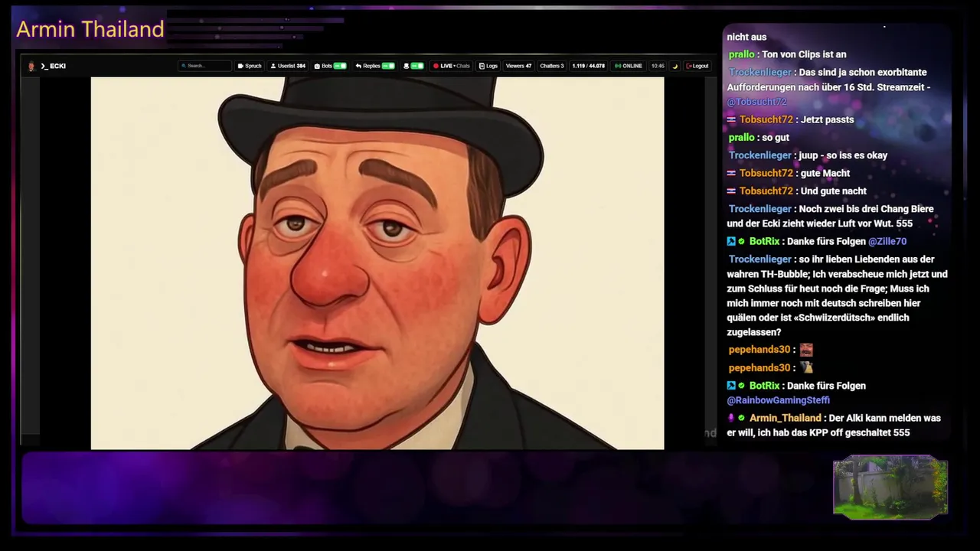Click the cartoon man image in the player
The width and height of the screenshot is (980, 551).
tap(377, 262)
